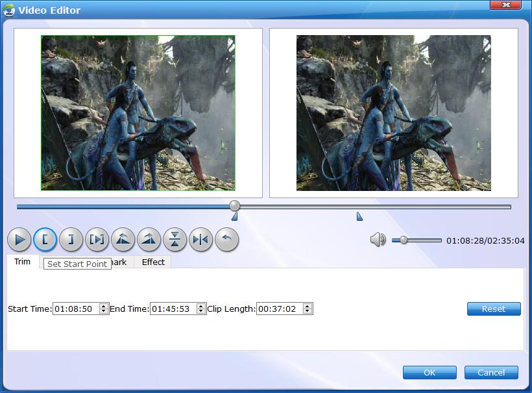
Task: Click the flip vertical icon
Action: click(x=175, y=240)
